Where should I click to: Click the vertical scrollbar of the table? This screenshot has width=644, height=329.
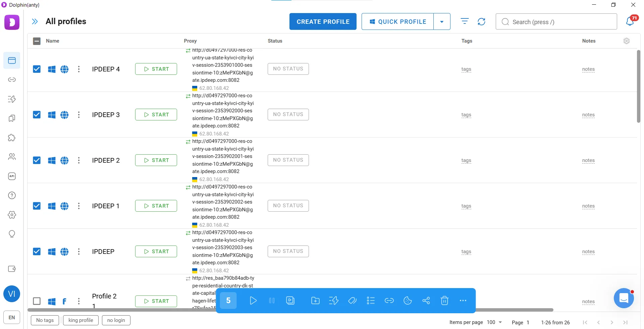[638, 87]
